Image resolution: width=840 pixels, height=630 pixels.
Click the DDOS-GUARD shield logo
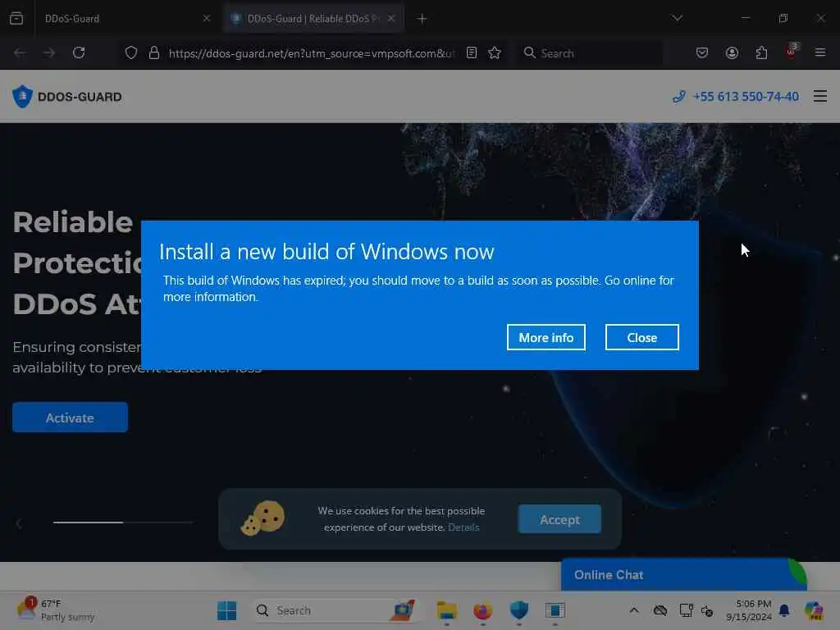coord(67,97)
